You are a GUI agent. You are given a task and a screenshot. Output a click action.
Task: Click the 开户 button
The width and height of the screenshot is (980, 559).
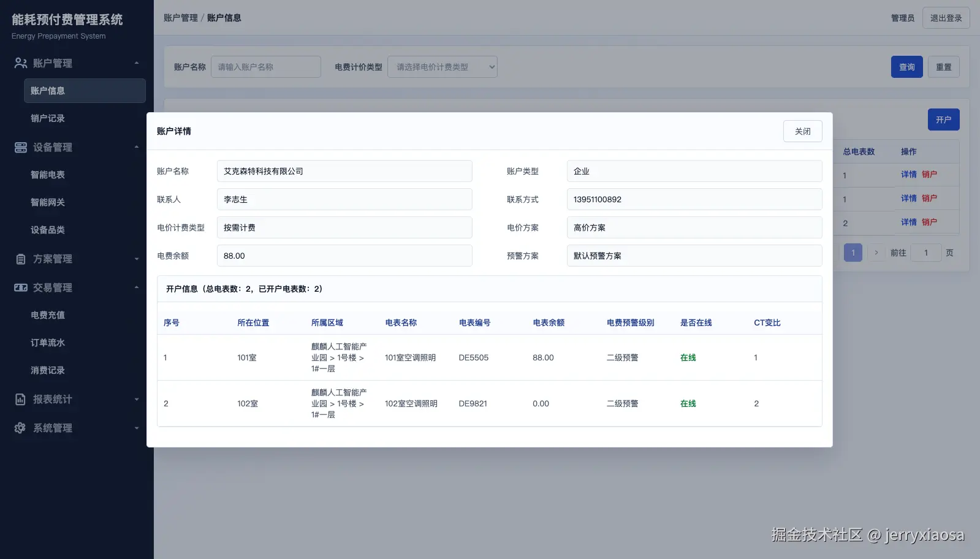pyautogui.click(x=943, y=120)
